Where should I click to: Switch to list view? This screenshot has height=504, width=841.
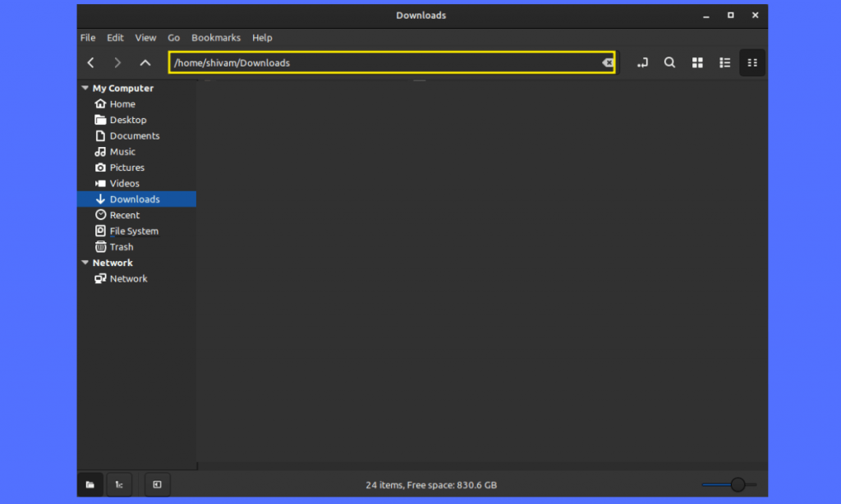(x=724, y=63)
